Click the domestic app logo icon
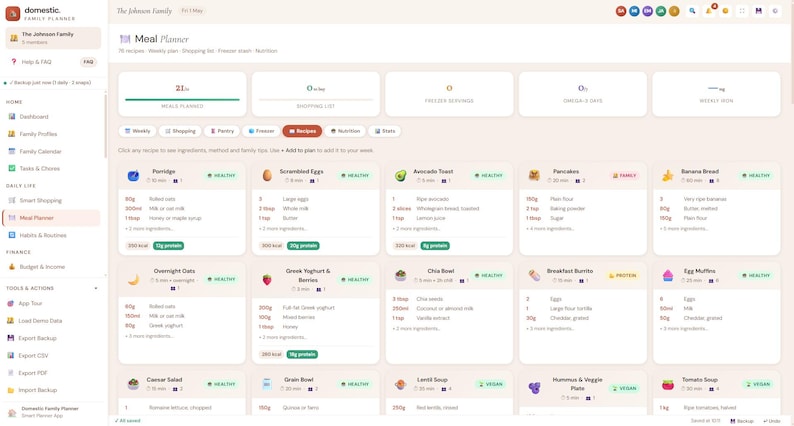Viewport: 794px width, 426px height. [x=13, y=13]
